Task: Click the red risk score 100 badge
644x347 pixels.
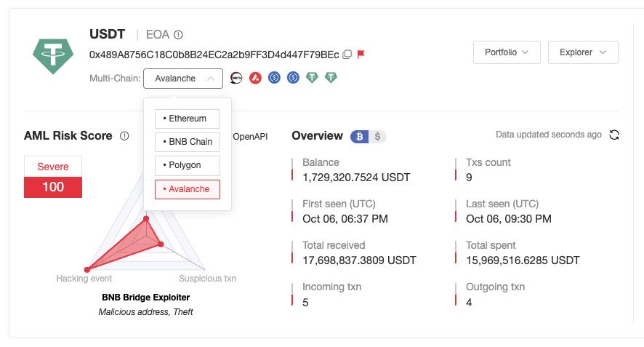Action: coord(53,187)
